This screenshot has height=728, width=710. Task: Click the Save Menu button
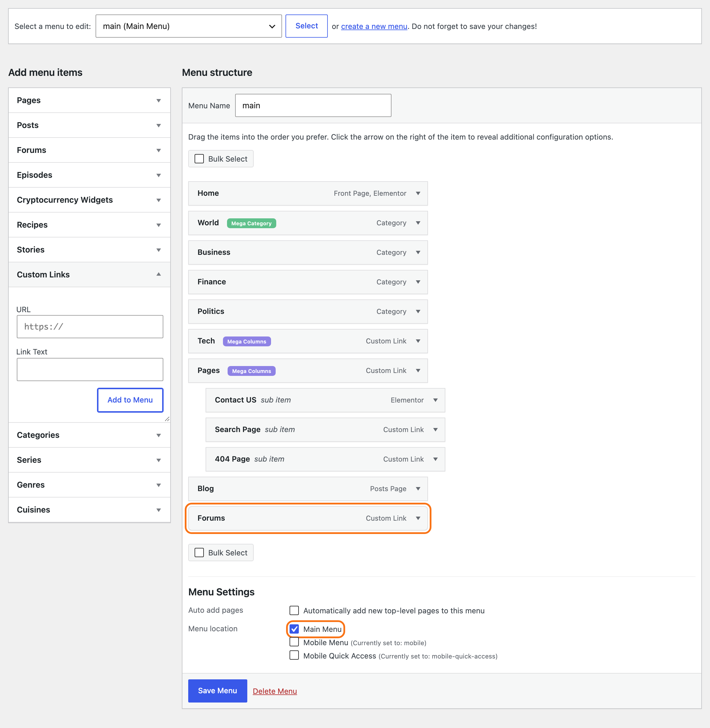point(217,691)
